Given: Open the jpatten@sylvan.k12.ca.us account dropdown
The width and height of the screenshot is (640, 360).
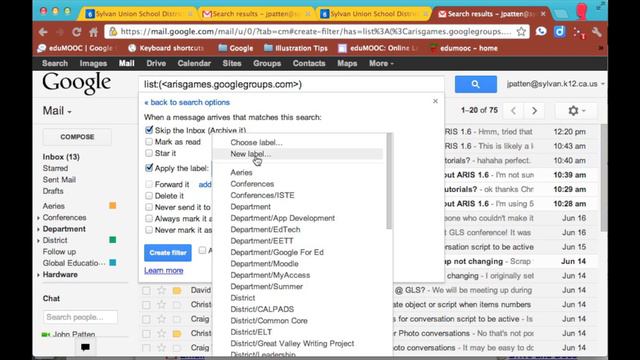Looking at the screenshot, I should pos(556,84).
